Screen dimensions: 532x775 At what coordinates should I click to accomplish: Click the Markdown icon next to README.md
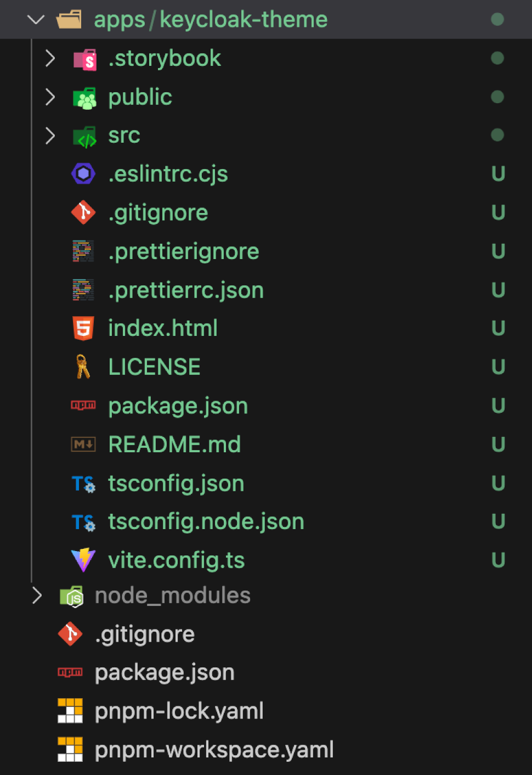click(x=83, y=444)
